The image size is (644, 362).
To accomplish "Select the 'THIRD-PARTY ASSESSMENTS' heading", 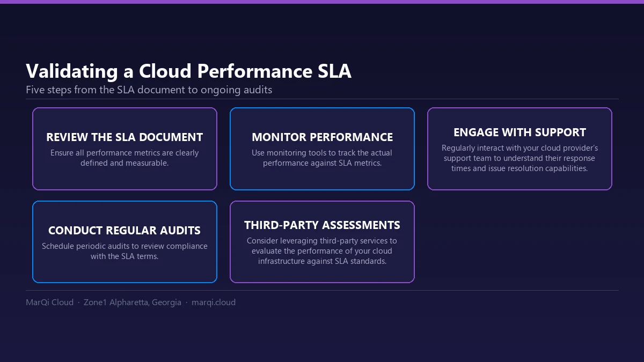I will (322, 225).
